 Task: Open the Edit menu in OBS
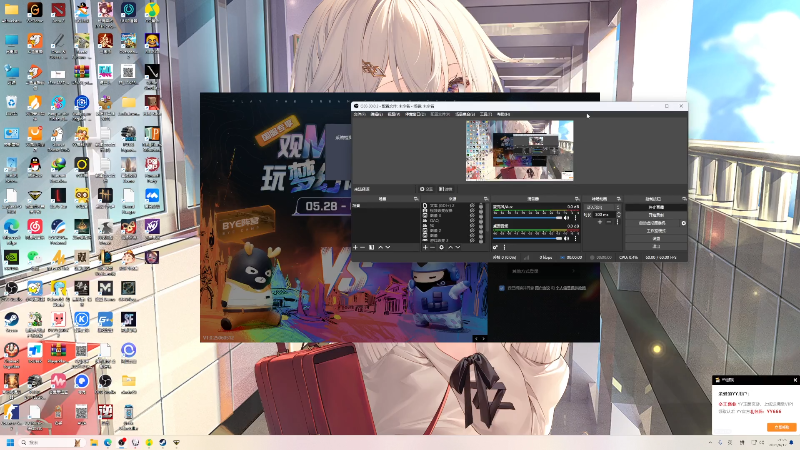coord(377,114)
